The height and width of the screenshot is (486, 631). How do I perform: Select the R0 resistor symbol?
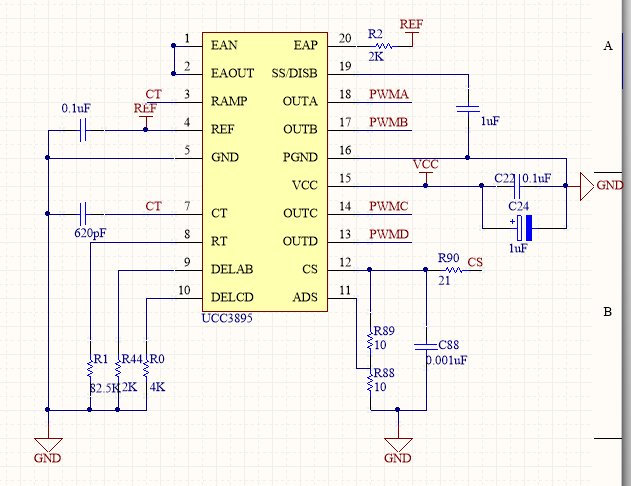coord(146,369)
